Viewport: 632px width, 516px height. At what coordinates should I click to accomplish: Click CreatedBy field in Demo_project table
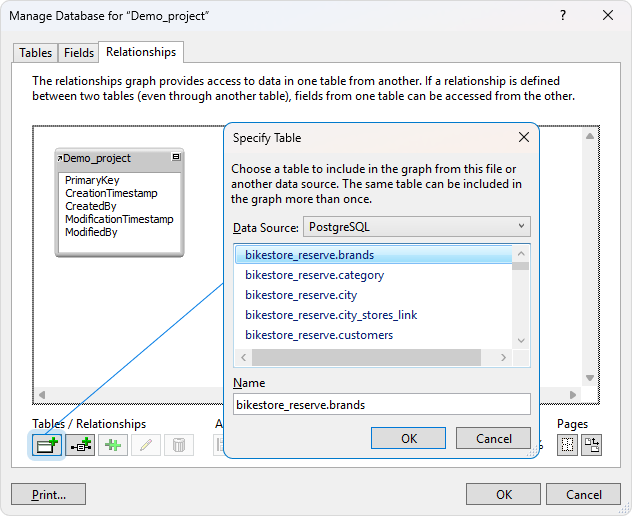91,206
